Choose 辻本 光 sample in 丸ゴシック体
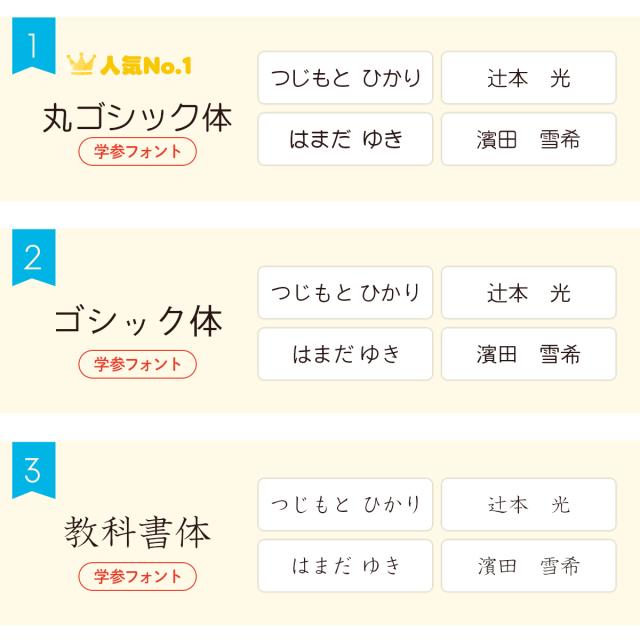The width and height of the screenshot is (640, 640). (528, 78)
